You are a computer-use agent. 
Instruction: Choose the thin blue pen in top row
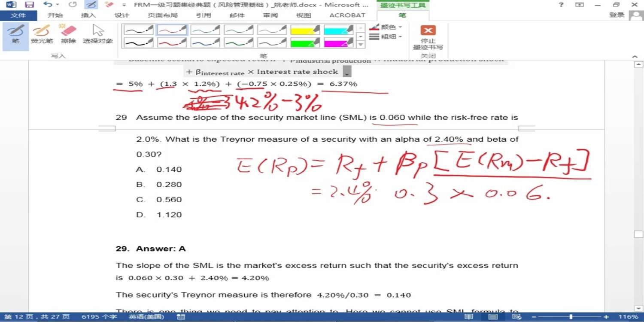[205, 30]
